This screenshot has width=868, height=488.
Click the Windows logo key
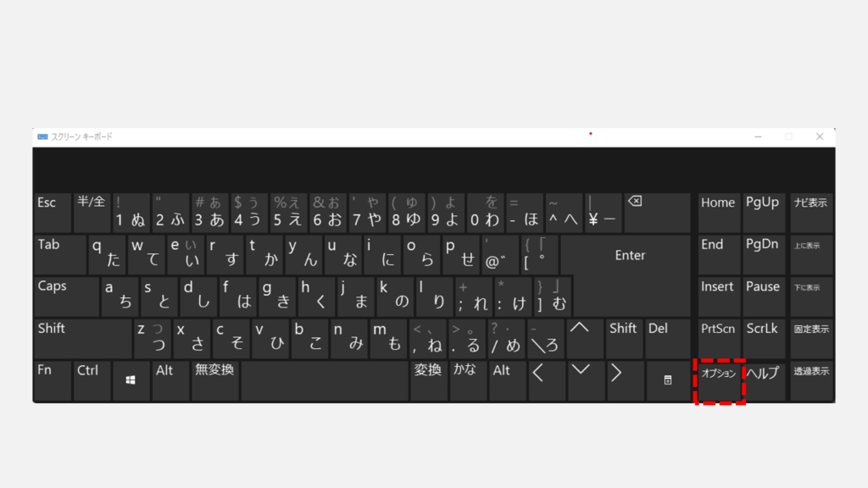[x=131, y=380]
